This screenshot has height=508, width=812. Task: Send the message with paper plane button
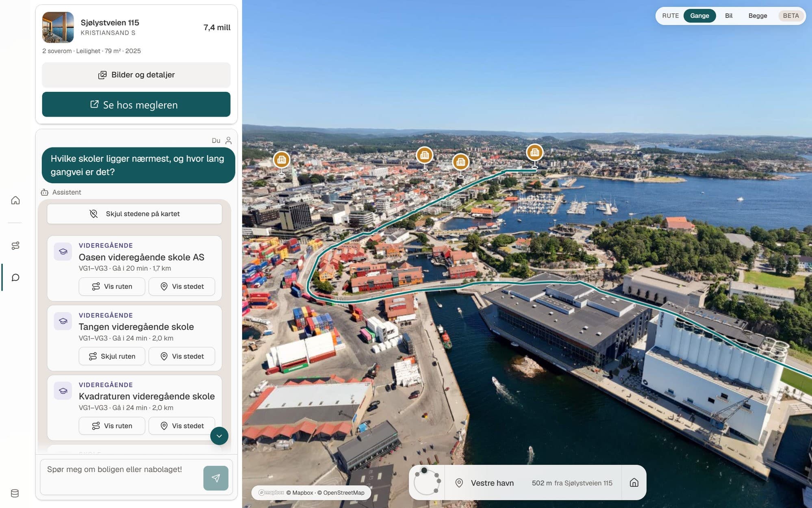tap(216, 478)
